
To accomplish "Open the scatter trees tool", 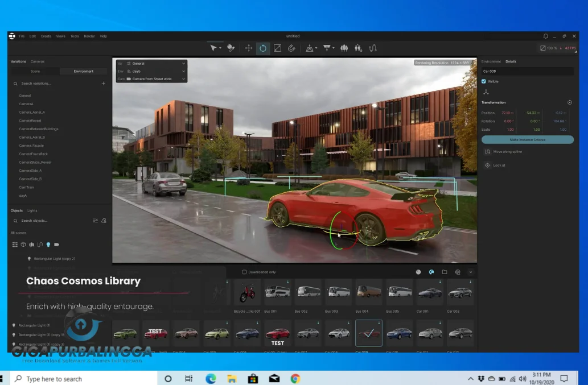I will [344, 48].
